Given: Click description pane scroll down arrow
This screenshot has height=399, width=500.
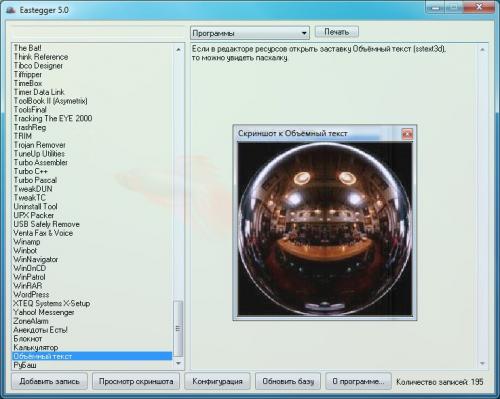Looking at the screenshot, I should point(482,363).
